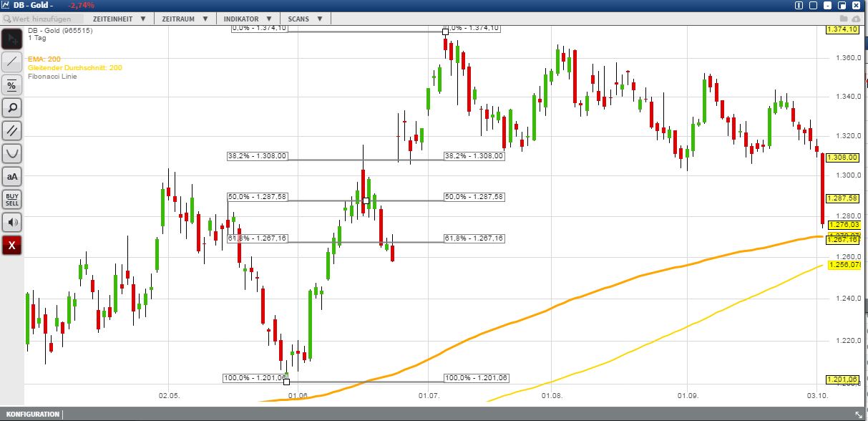Select the parallel lines drawing tool

click(x=10, y=130)
